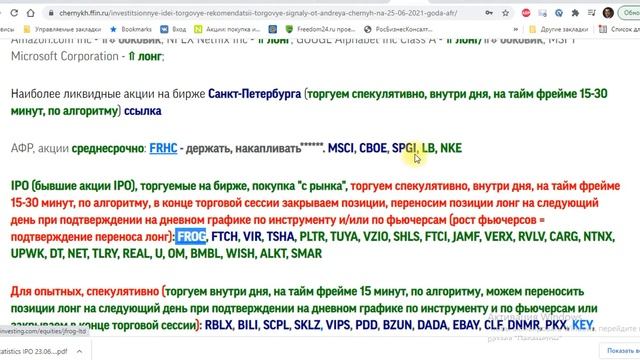Click the blue square bookmark icon
This screenshot has height=360, width=640.
point(273,29)
